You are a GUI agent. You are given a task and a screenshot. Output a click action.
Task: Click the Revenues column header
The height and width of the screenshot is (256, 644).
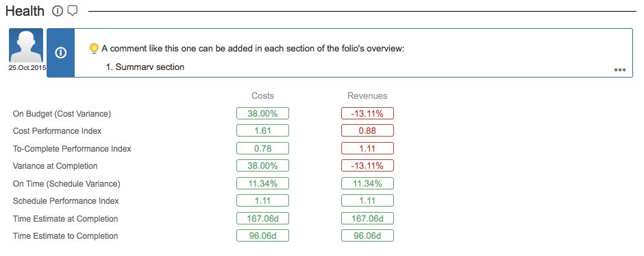tap(367, 96)
